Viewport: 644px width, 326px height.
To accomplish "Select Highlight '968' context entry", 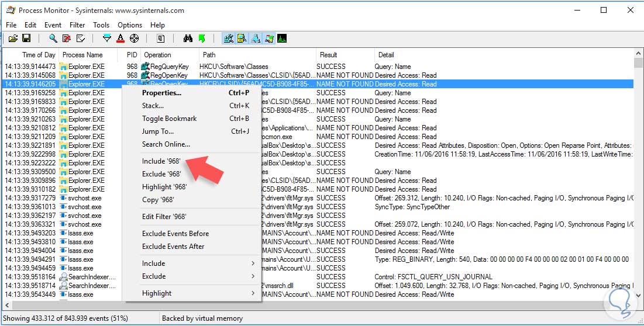I will [x=193, y=187].
